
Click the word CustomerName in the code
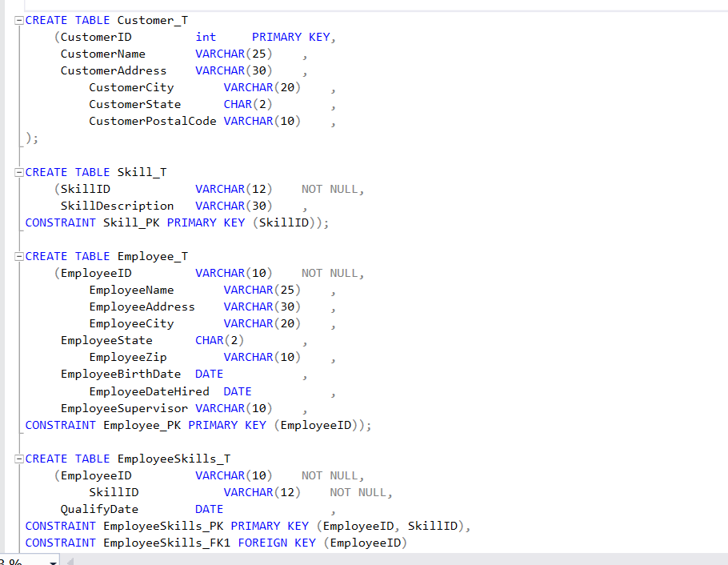click(102, 53)
